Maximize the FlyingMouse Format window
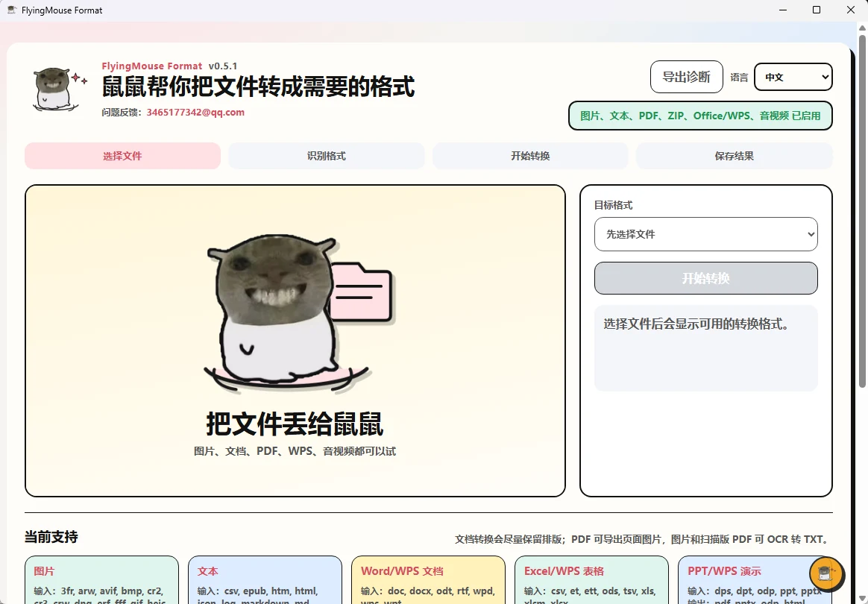Screen dimensions: 868x604 [817, 10]
